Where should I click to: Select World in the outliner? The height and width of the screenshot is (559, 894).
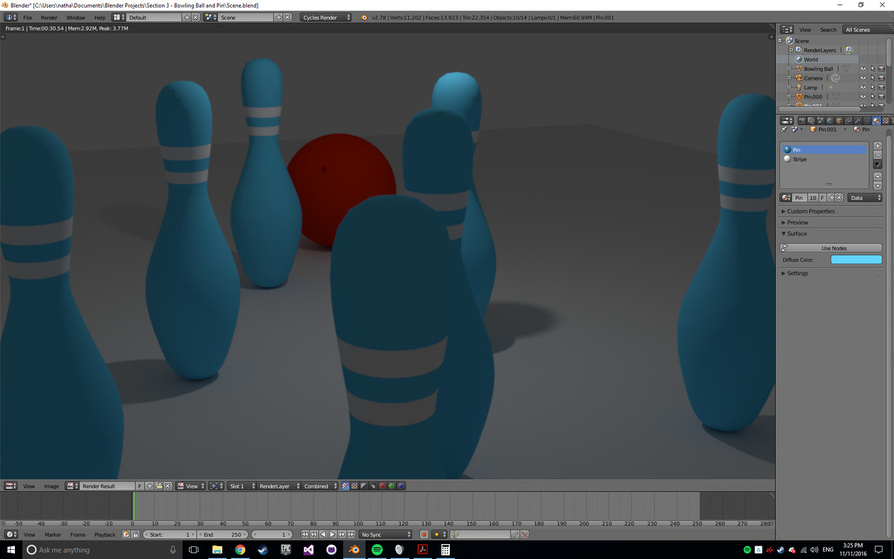pos(810,59)
